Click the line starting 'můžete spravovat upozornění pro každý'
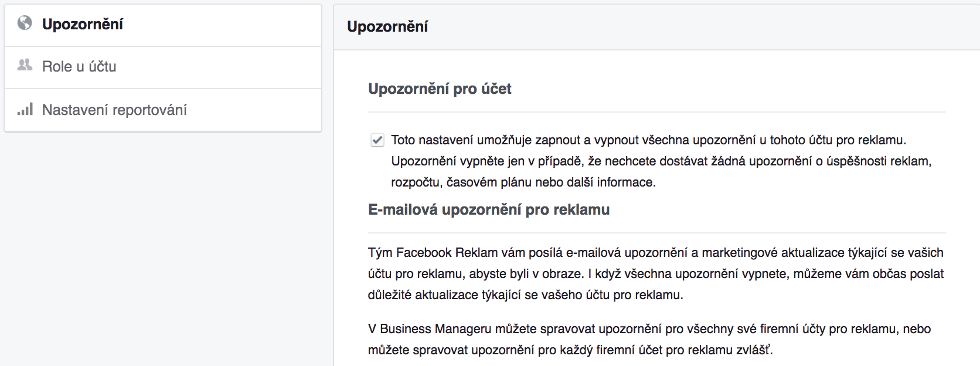Screen dimensions: 980x366 570,350
